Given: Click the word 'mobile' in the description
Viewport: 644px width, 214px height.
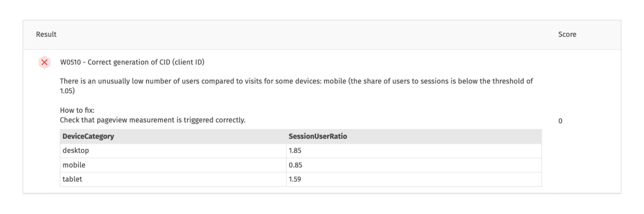Looking at the screenshot, I should tap(335, 81).
